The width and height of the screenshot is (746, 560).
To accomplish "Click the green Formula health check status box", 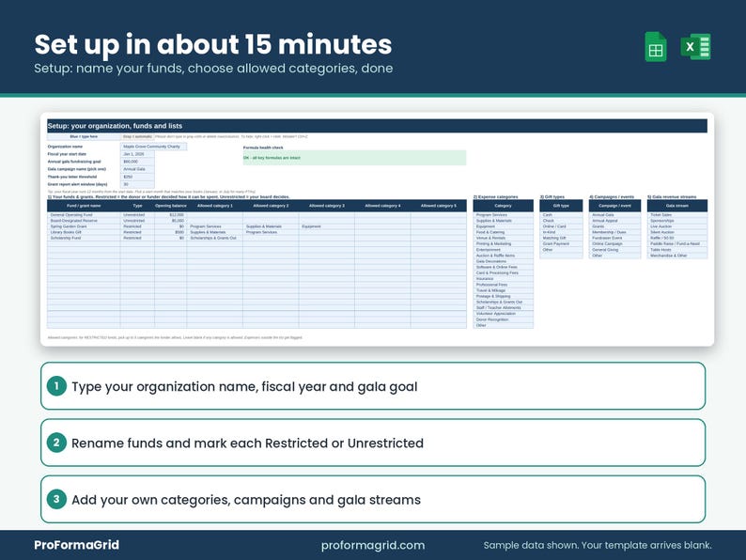I will (x=354, y=158).
